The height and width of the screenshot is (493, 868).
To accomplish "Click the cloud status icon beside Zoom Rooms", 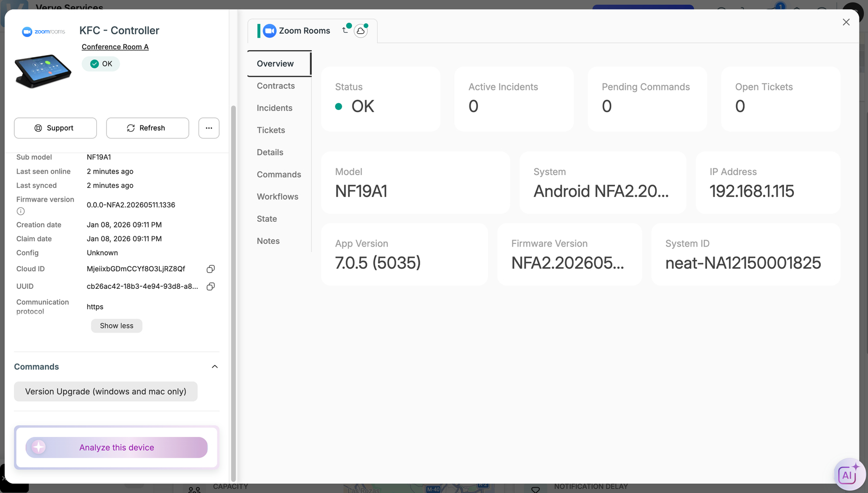I will [x=360, y=31].
